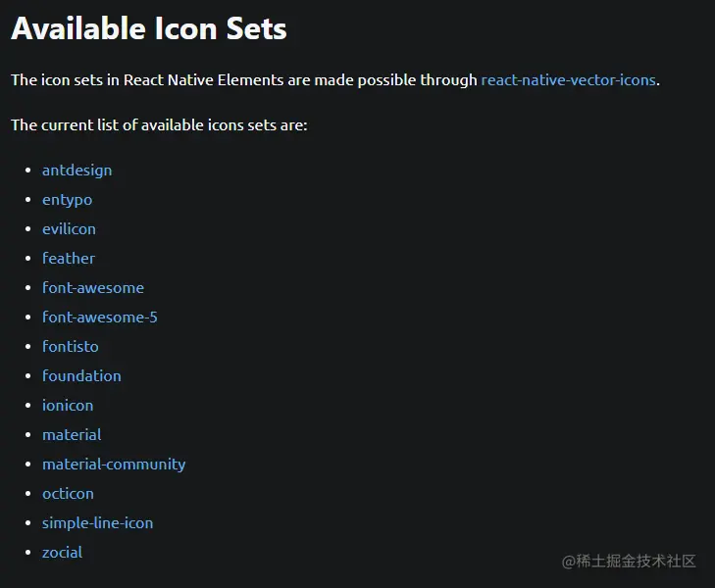Follow the zocial link
The image size is (715, 588).
pos(62,553)
